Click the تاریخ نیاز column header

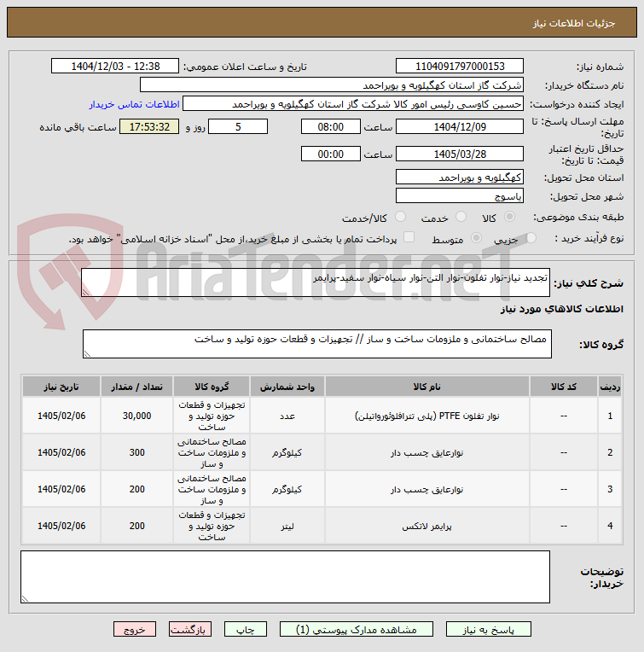[x=61, y=387]
